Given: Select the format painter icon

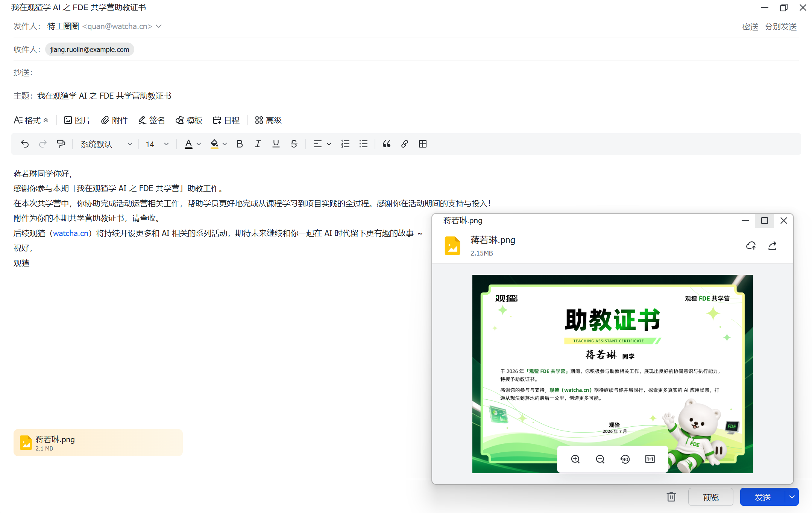Looking at the screenshot, I should [x=61, y=144].
